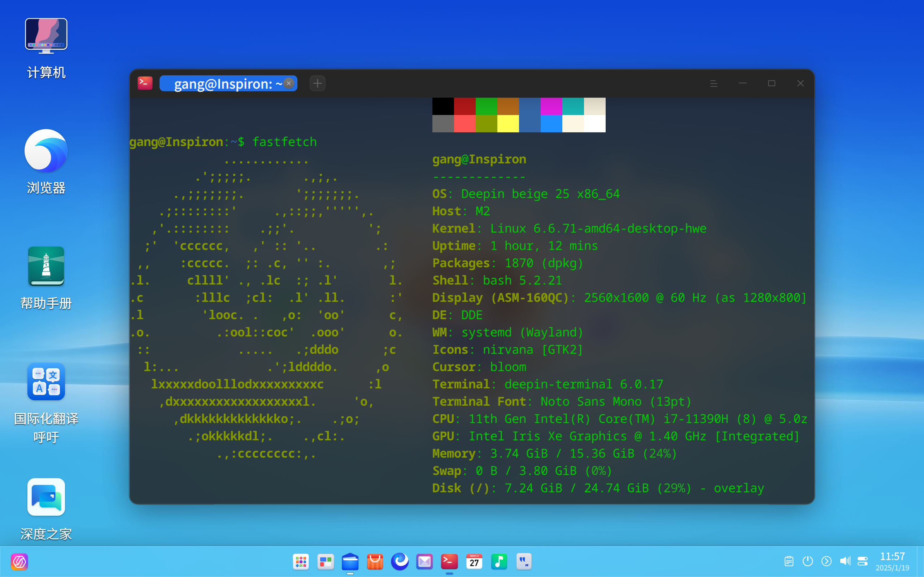Add a new terminal tab
This screenshot has height=577, width=924.
[x=317, y=83]
